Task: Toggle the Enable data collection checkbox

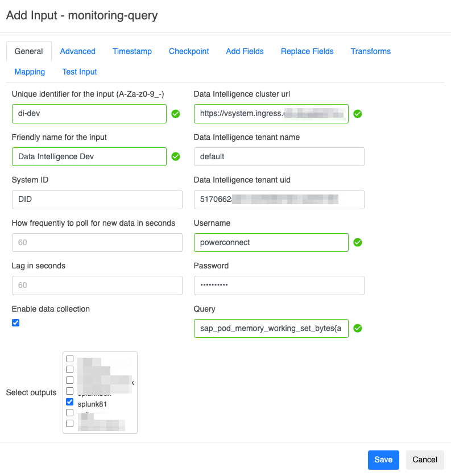Action: [x=16, y=322]
